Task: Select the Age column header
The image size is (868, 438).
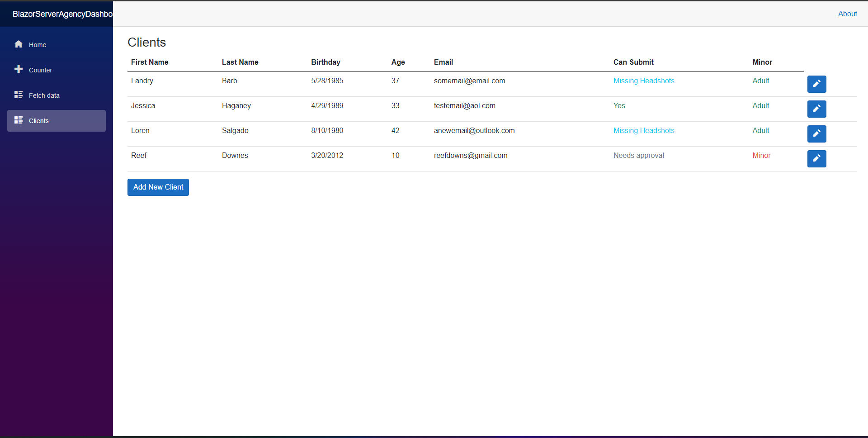Action: [398, 62]
